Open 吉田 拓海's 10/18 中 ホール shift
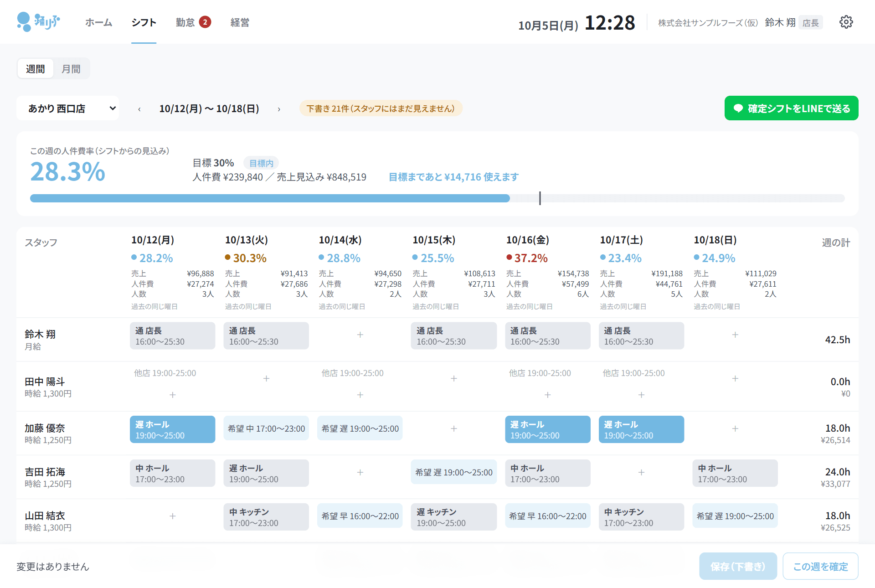The width and height of the screenshot is (875, 588). [735, 473]
